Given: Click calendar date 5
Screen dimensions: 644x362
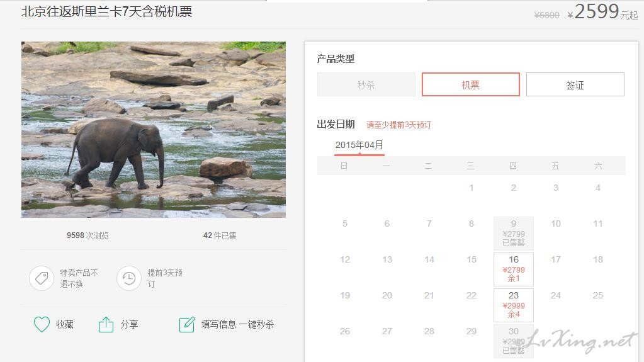Looking at the screenshot, I should (345, 223).
